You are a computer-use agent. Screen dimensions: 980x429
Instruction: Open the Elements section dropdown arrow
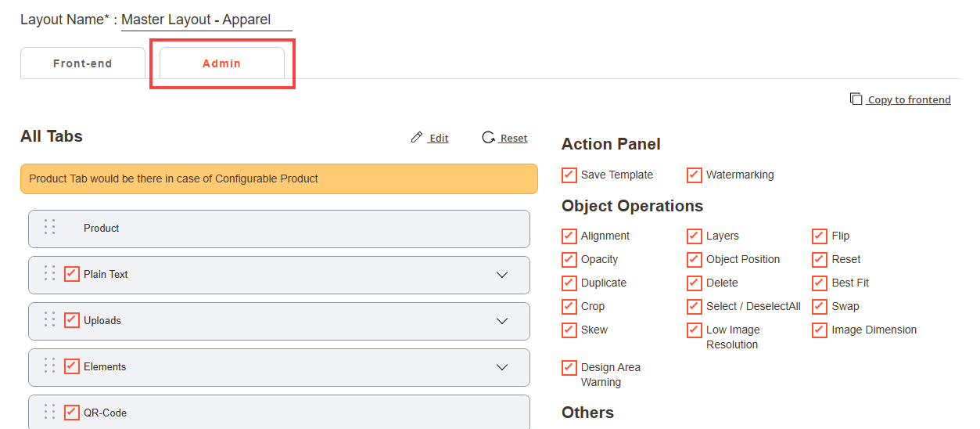pyautogui.click(x=502, y=367)
